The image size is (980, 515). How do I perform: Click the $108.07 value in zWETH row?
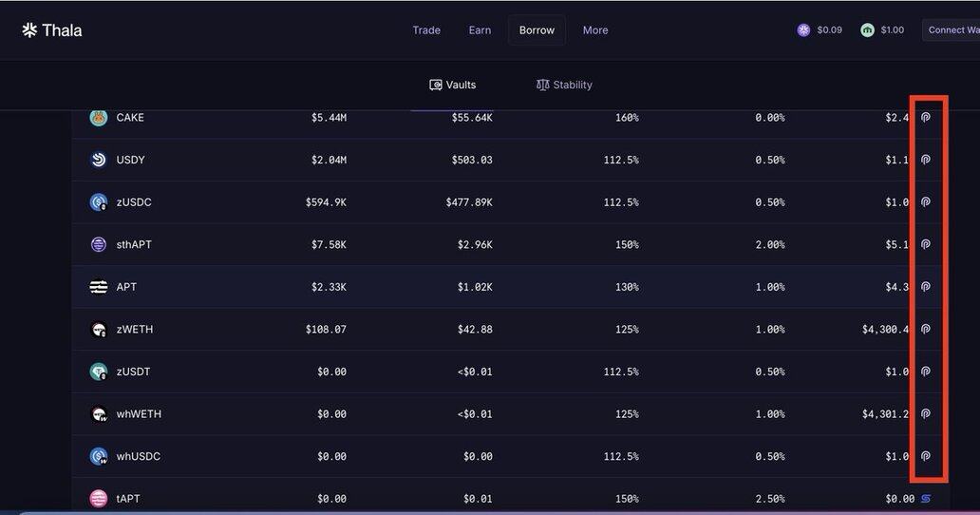pos(326,330)
